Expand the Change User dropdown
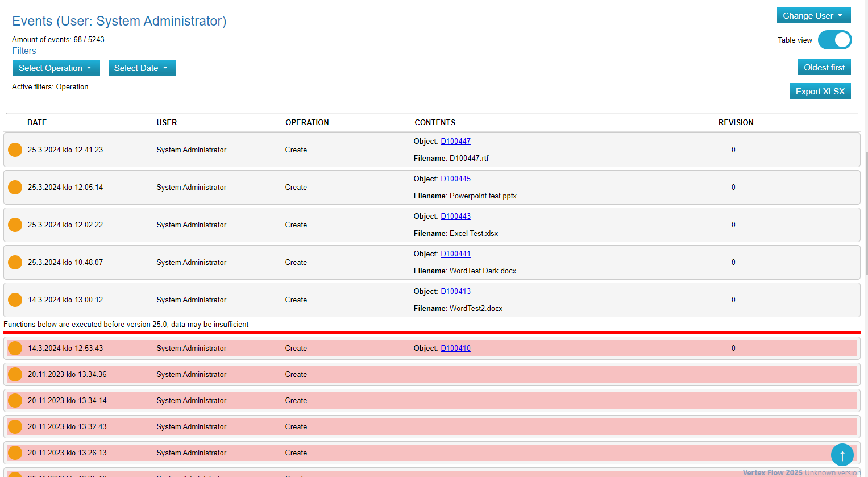The height and width of the screenshot is (477, 868). (813, 16)
